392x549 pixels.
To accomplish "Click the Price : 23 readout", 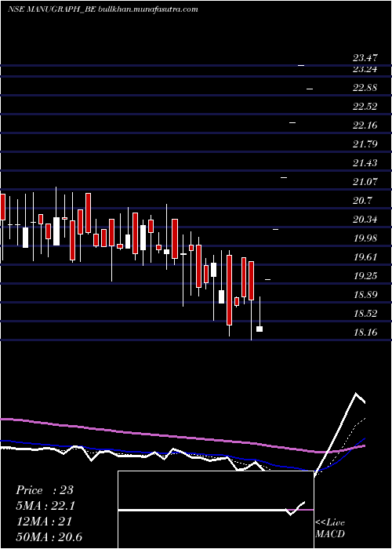I will tap(45, 490).
